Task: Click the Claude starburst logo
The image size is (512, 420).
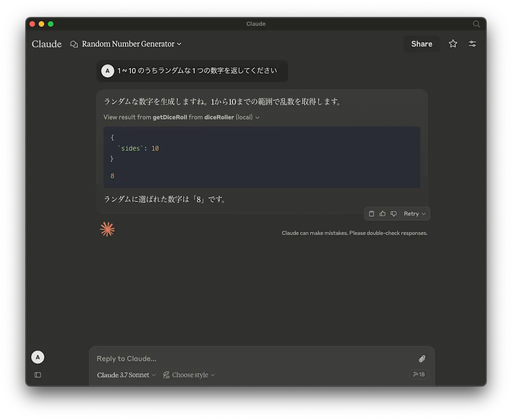Action: 107,229
